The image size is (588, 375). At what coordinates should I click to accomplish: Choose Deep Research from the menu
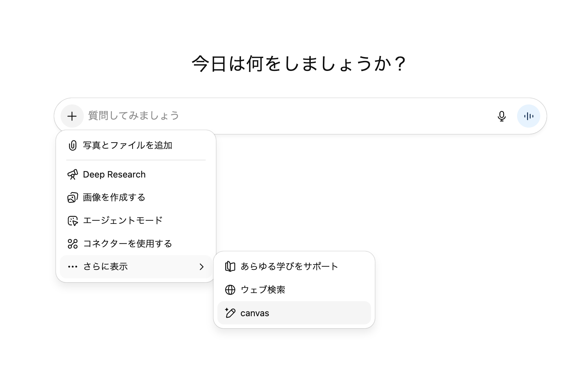pos(114,174)
